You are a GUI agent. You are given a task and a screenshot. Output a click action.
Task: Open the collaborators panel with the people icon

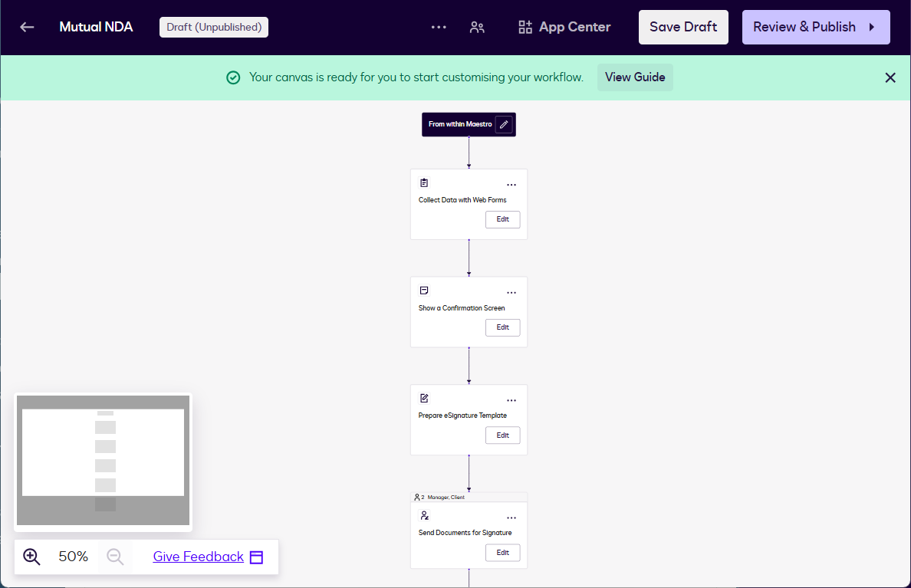(x=477, y=27)
